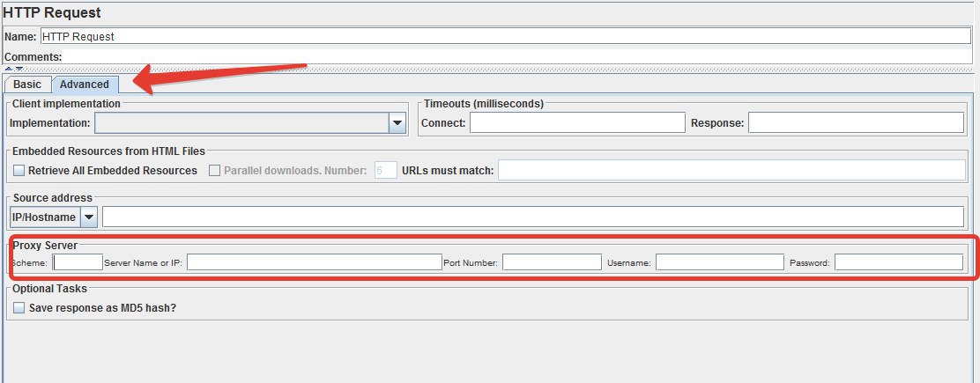The width and height of the screenshot is (980, 383).
Task: Click the Source address text field
Action: (x=533, y=217)
